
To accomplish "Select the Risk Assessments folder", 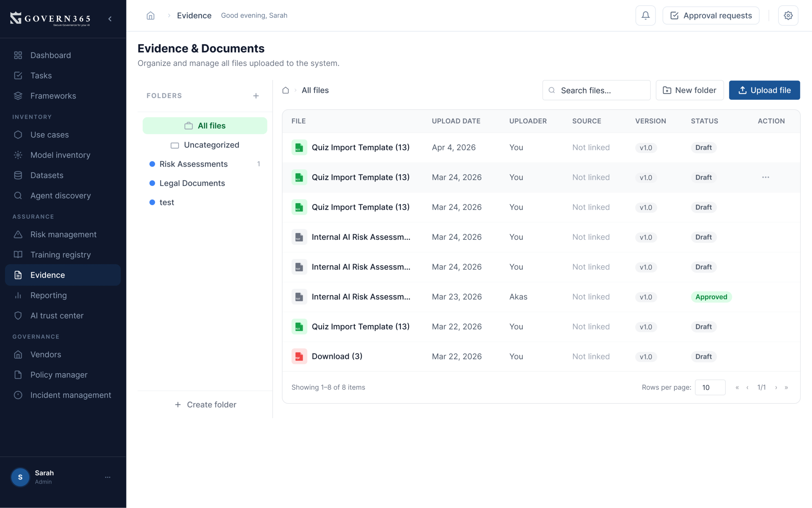I will 193,164.
